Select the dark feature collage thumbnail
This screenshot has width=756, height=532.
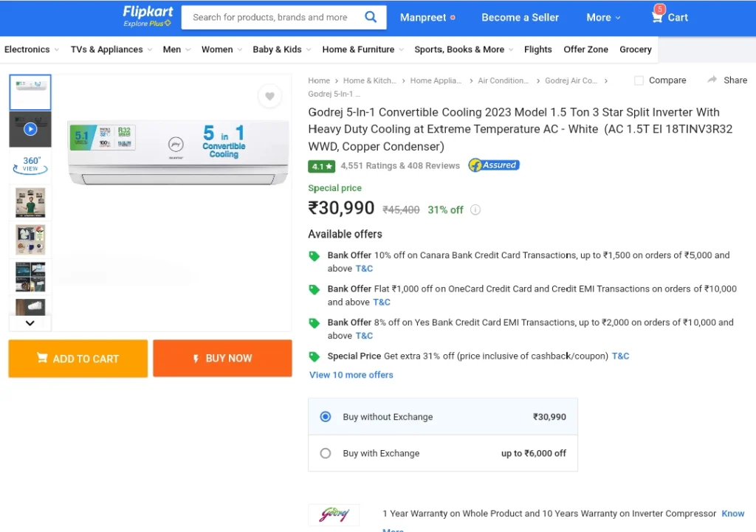point(30,277)
